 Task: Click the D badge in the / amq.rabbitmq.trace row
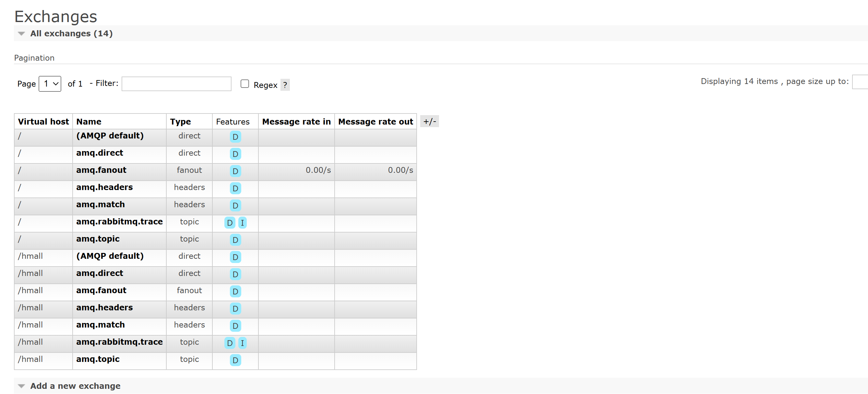coord(230,223)
